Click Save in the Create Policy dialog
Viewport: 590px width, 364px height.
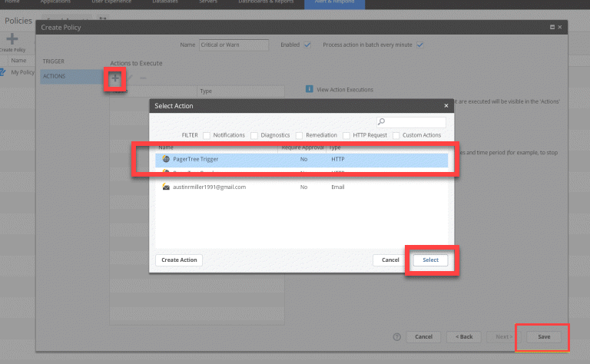tap(543, 336)
